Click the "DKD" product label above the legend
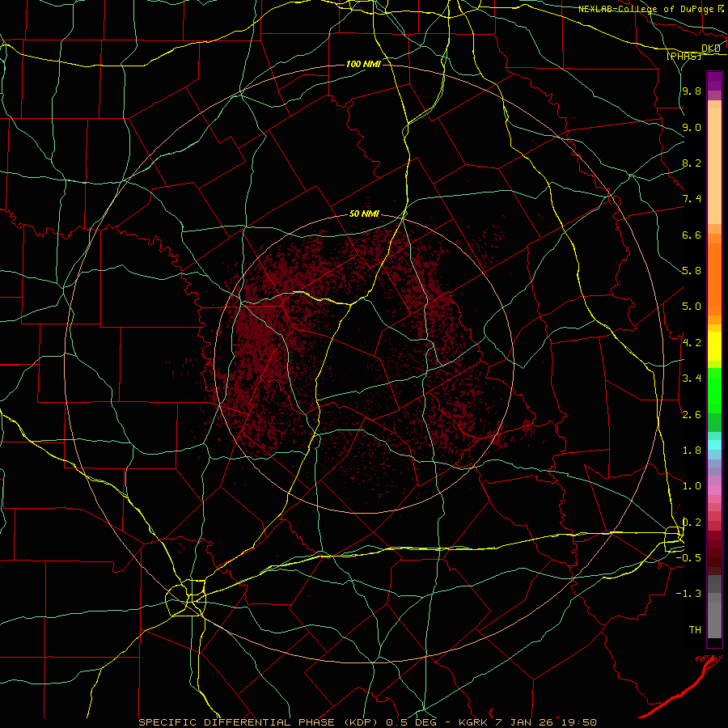This screenshot has height=728, width=728. 711,49
